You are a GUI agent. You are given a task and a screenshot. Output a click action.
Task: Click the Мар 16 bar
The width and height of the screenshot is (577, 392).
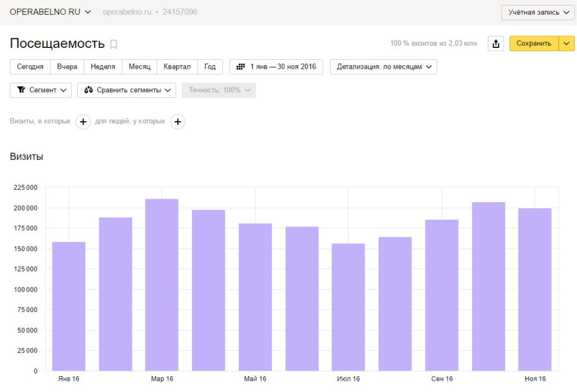coord(162,284)
